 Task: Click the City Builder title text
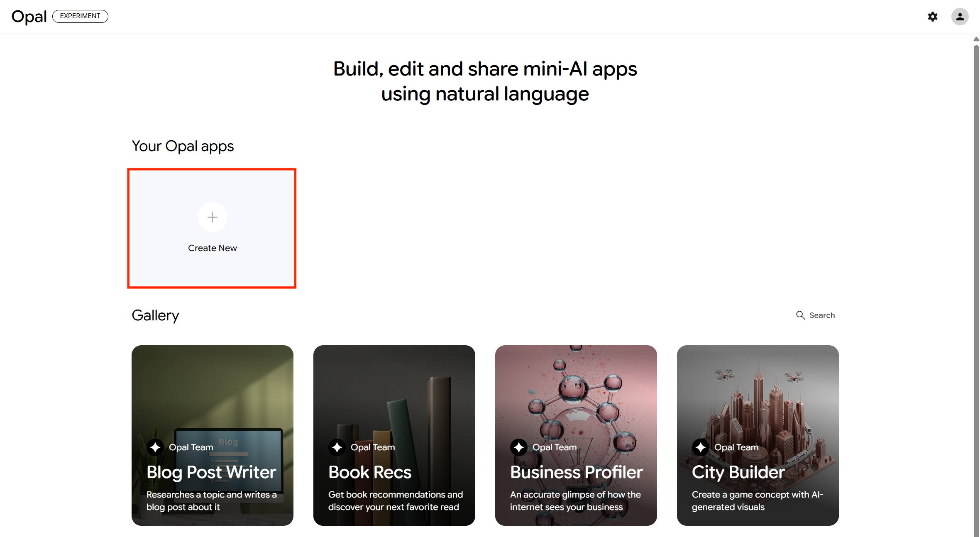(x=738, y=472)
